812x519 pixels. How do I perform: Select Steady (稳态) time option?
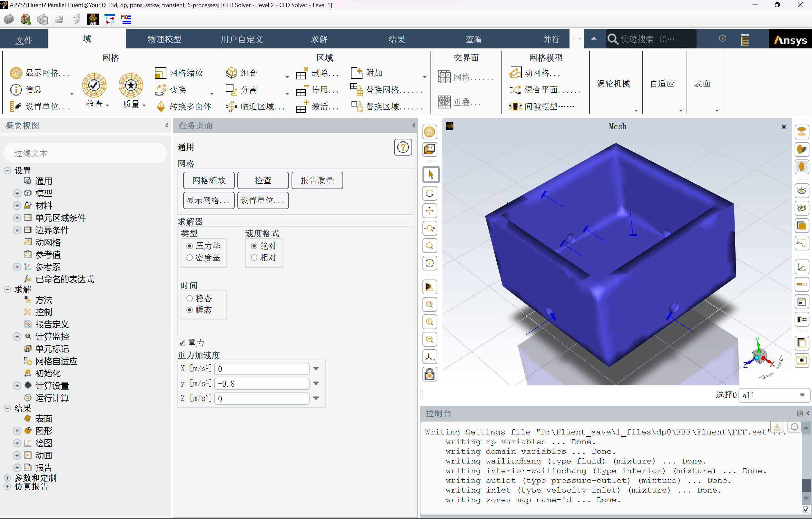click(190, 298)
